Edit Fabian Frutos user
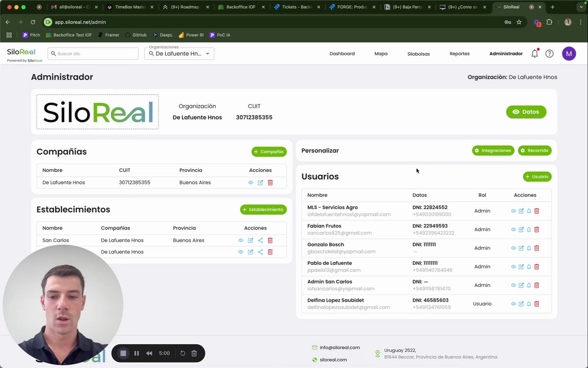588x368 pixels. pyautogui.click(x=521, y=230)
